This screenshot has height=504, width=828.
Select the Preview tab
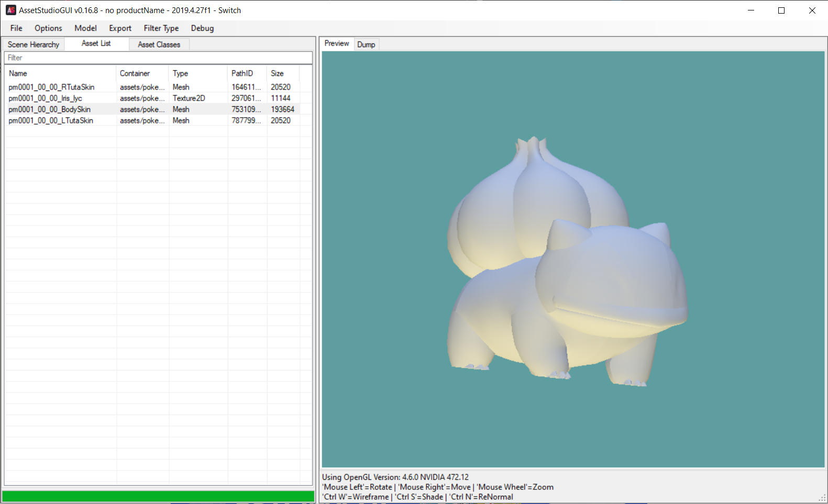337,43
